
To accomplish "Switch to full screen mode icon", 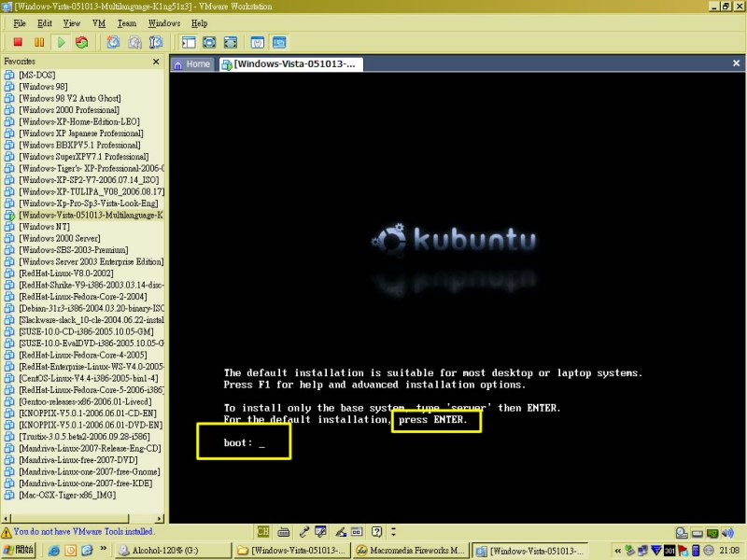I will pyautogui.click(x=209, y=42).
